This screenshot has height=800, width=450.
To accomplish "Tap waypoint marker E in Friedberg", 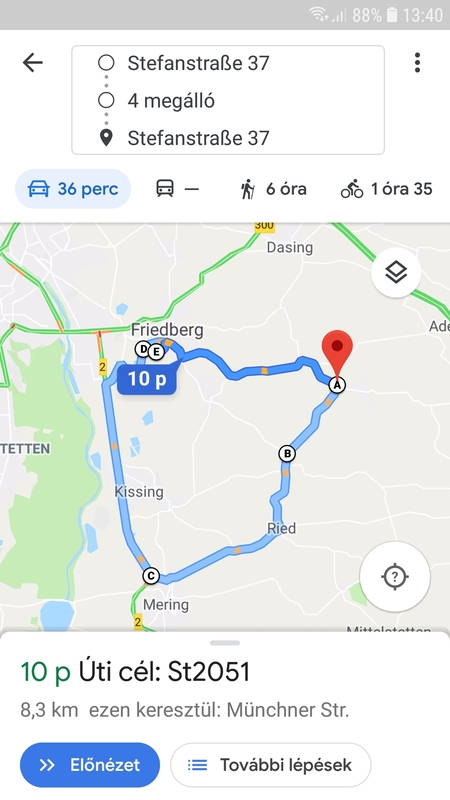I will [x=157, y=352].
